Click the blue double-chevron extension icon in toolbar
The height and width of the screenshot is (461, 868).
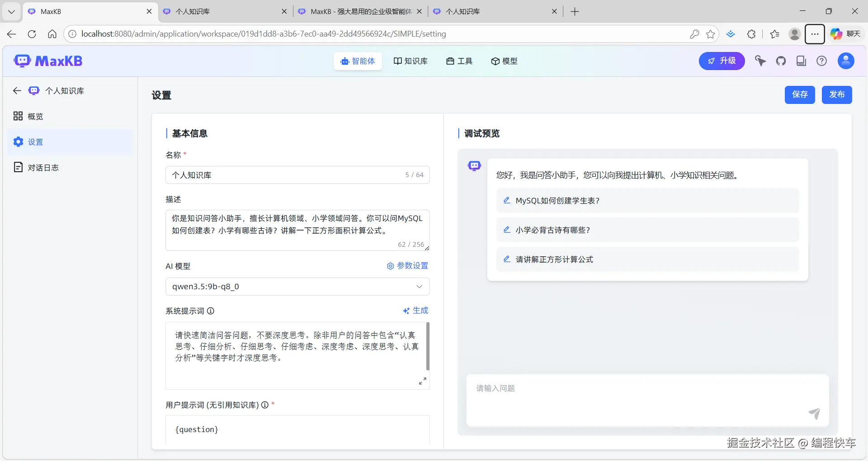[x=731, y=34]
